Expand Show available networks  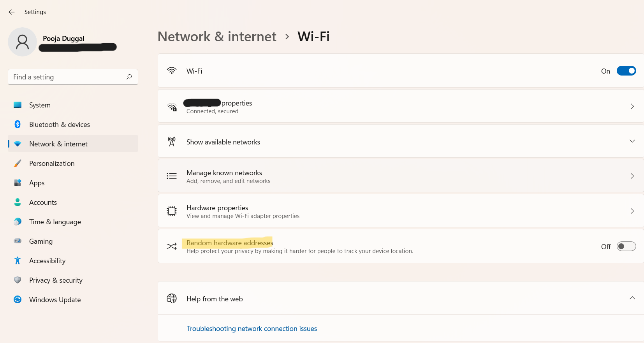coord(632,141)
